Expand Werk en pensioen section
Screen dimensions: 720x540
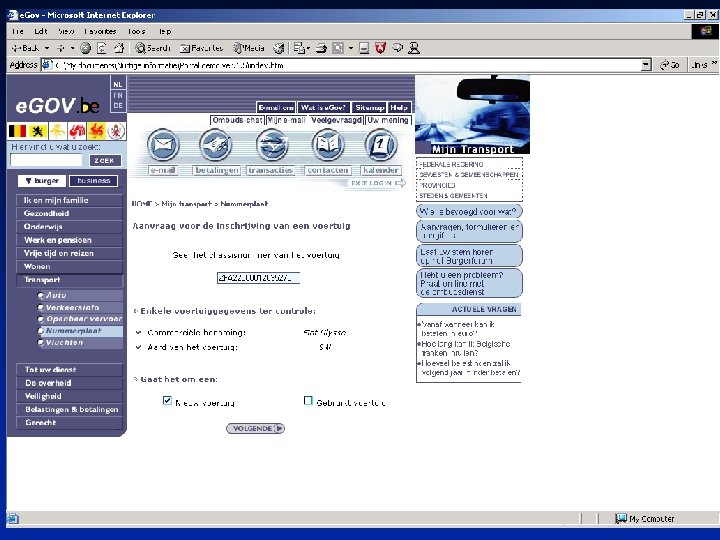point(70,240)
